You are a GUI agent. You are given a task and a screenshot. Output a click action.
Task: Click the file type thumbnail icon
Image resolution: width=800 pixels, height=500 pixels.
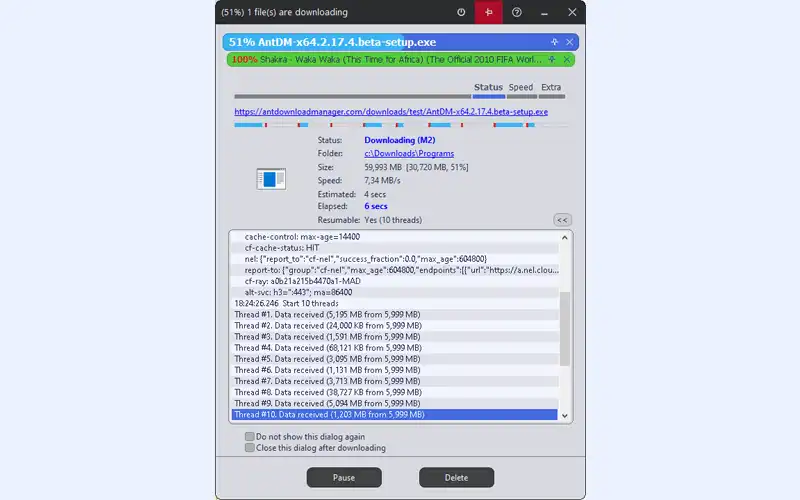(x=271, y=179)
